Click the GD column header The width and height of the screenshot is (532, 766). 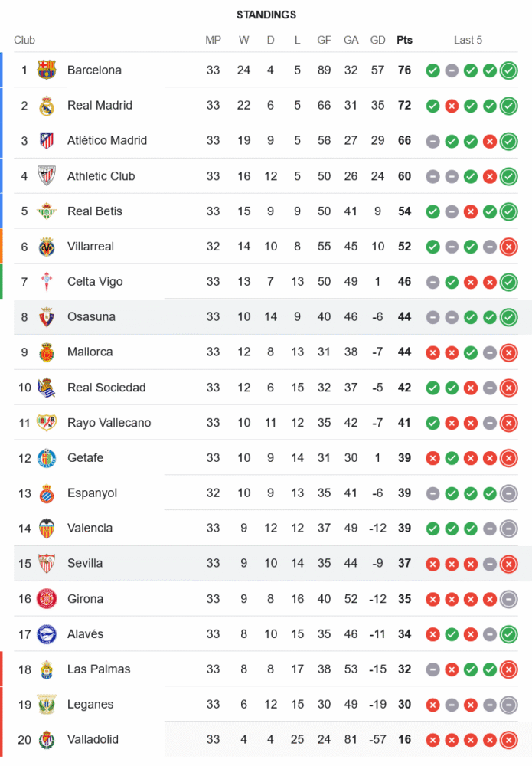click(377, 40)
